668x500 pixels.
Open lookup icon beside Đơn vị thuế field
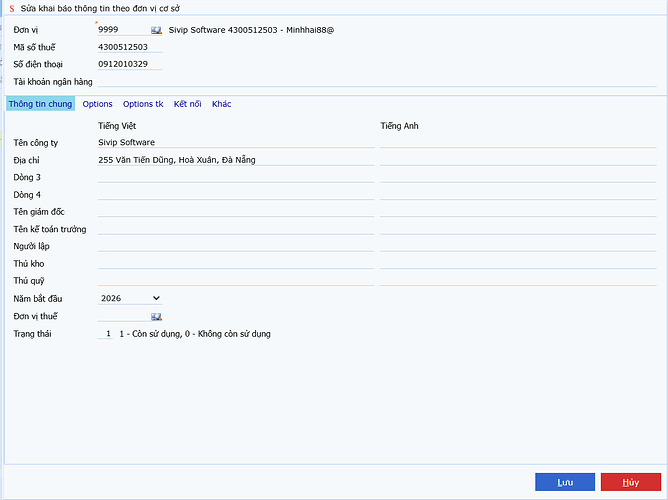click(x=156, y=316)
